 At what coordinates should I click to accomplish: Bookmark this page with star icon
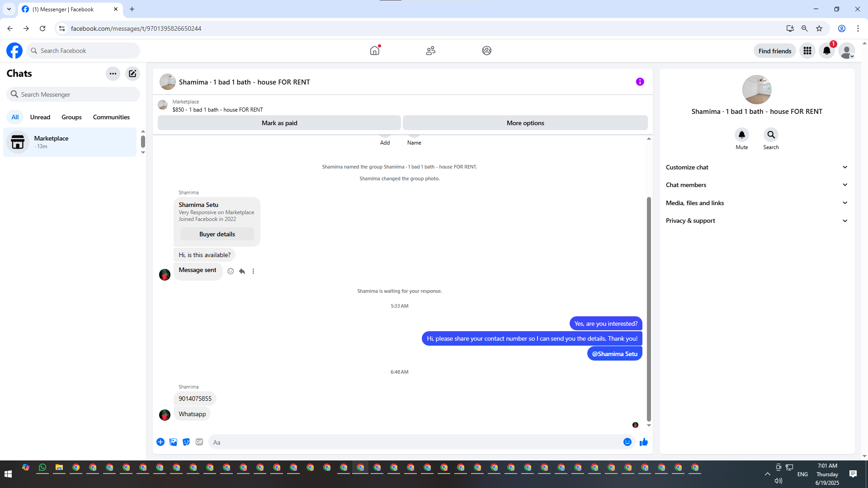coord(819,28)
